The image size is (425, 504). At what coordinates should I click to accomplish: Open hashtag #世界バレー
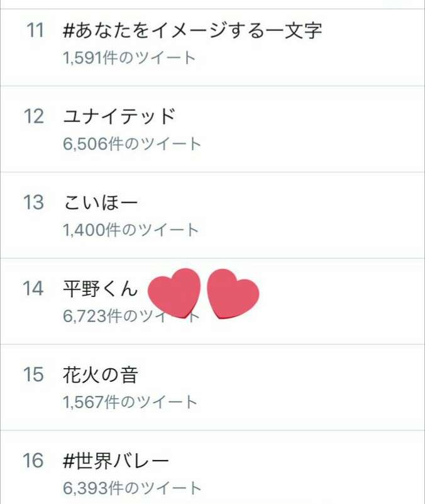click(116, 461)
